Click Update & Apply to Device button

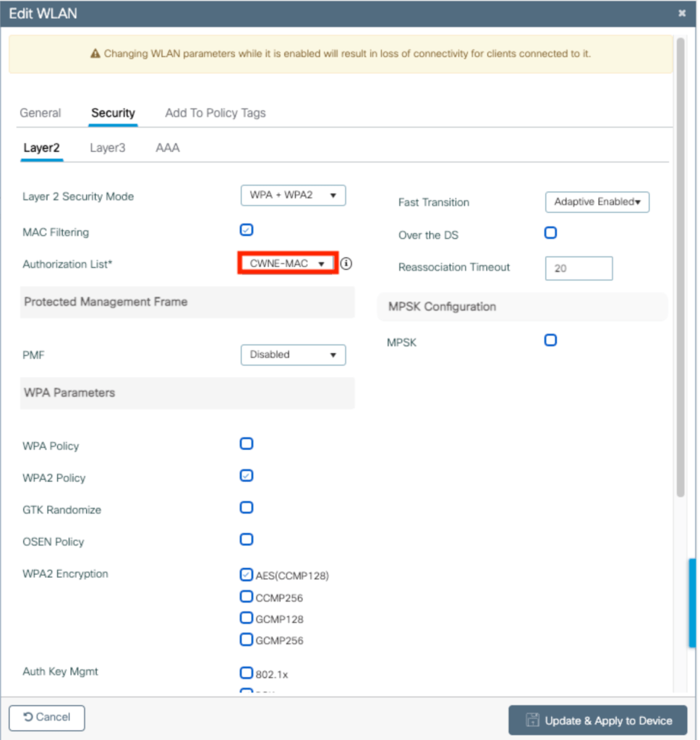click(x=597, y=720)
